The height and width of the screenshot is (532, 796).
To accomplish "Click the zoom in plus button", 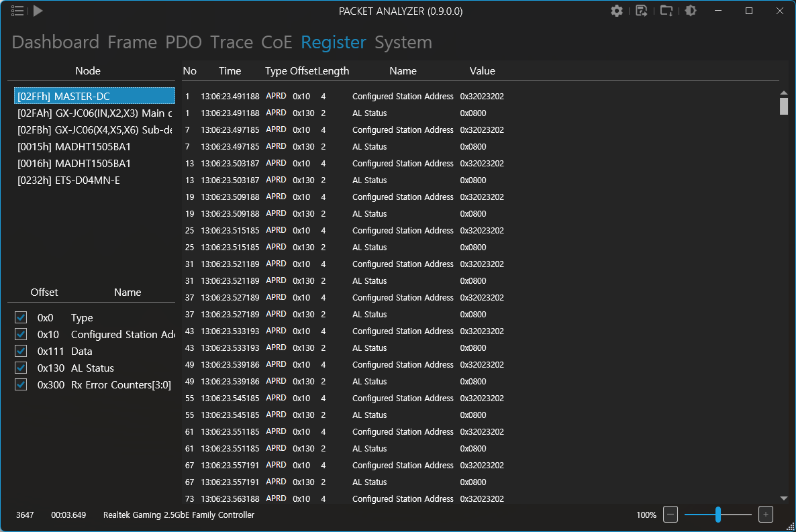I will point(766,515).
